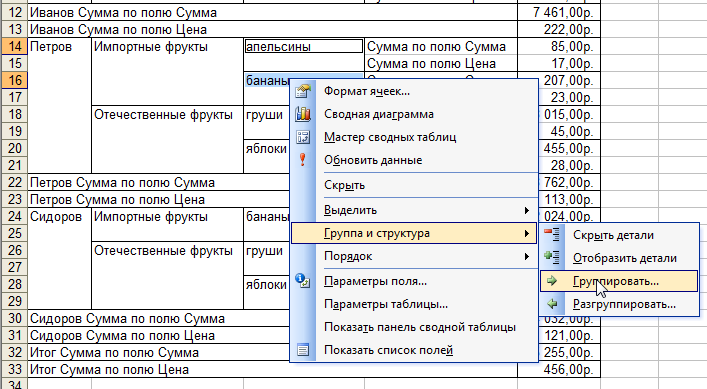Click Сумма по полю Цена cell in row 15

point(441,63)
